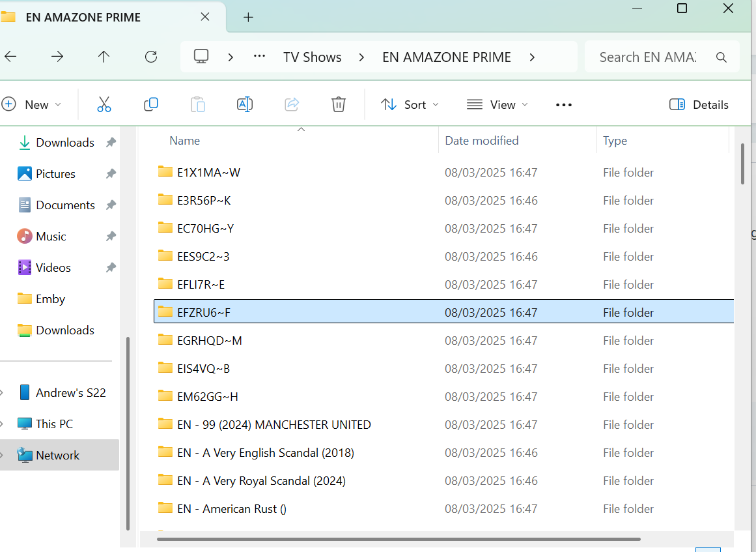
Task: Click the navigation pane scrollbar
Action: 128,433
